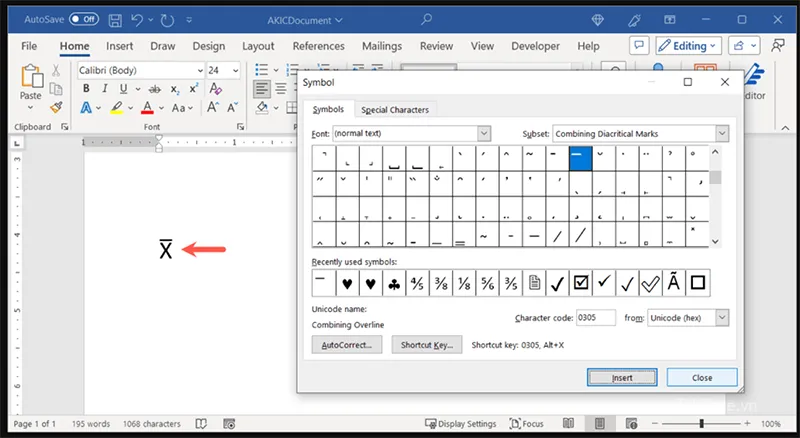Switch to the Insert ribbon tab
800x438 pixels.
click(119, 46)
